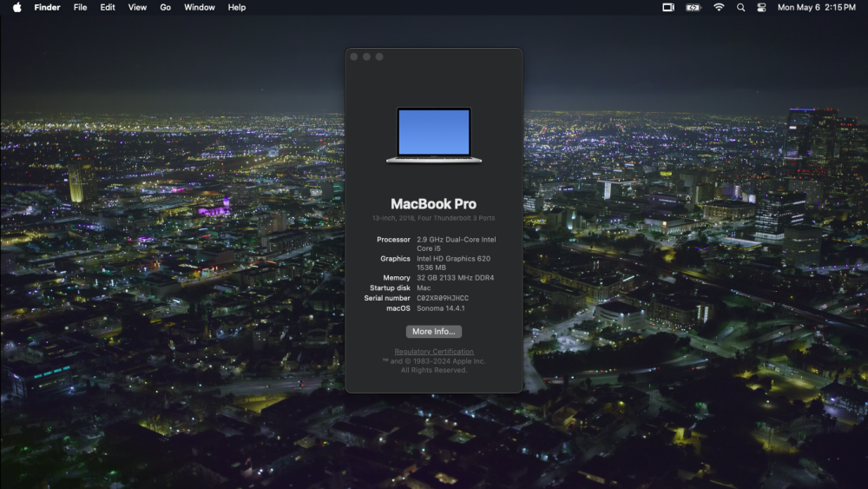Open the Finder menu
This screenshot has width=868, height=489.
pos(47,7)
